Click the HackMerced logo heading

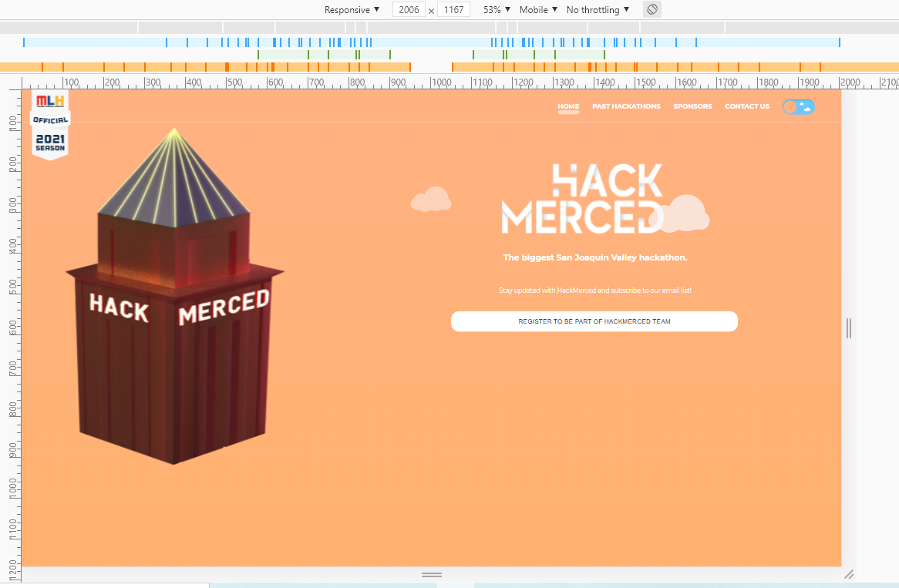click(x=583, y=199)
